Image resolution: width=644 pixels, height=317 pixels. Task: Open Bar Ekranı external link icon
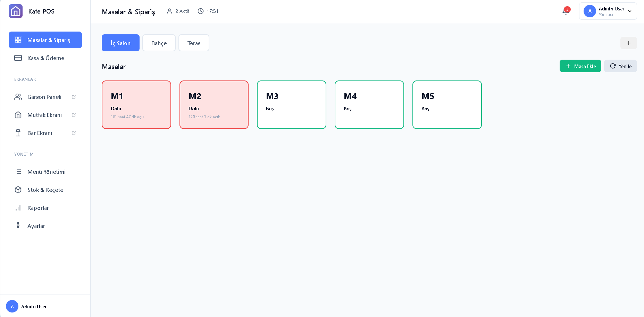click(x=74, y=133)
